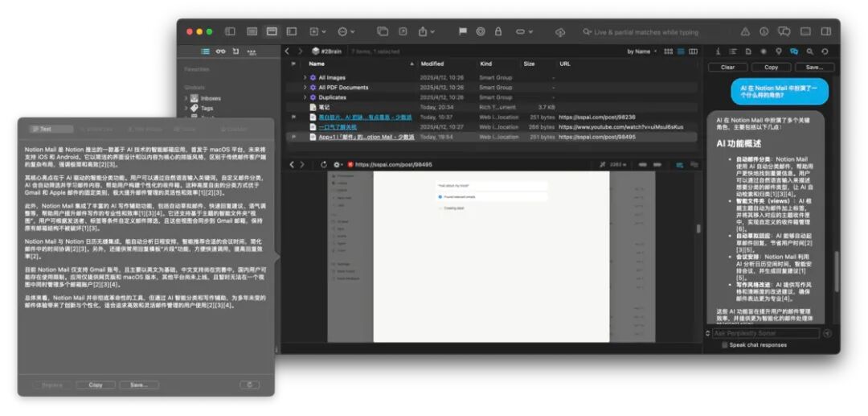Go forward in item list navigation
This screenshot has width=868, height=416.
301,51
